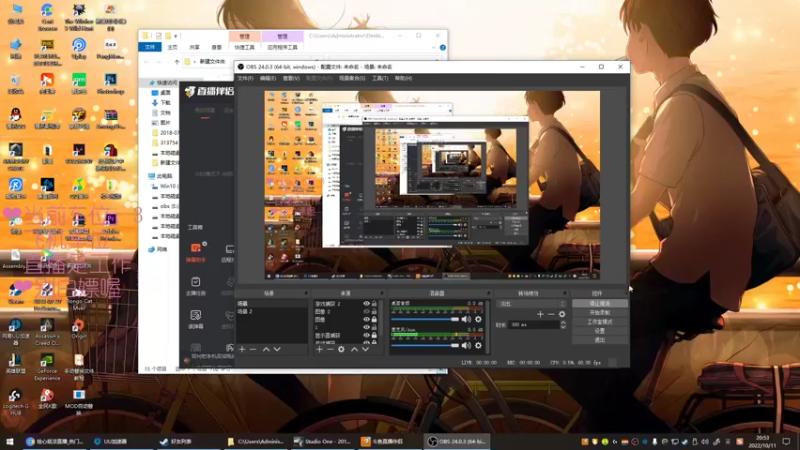
Task: Open OBS 帮助(H) menu
Action: (403, 79)
